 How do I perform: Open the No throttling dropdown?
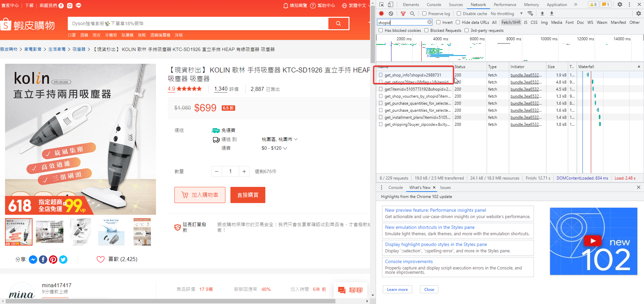coord(506,13)
